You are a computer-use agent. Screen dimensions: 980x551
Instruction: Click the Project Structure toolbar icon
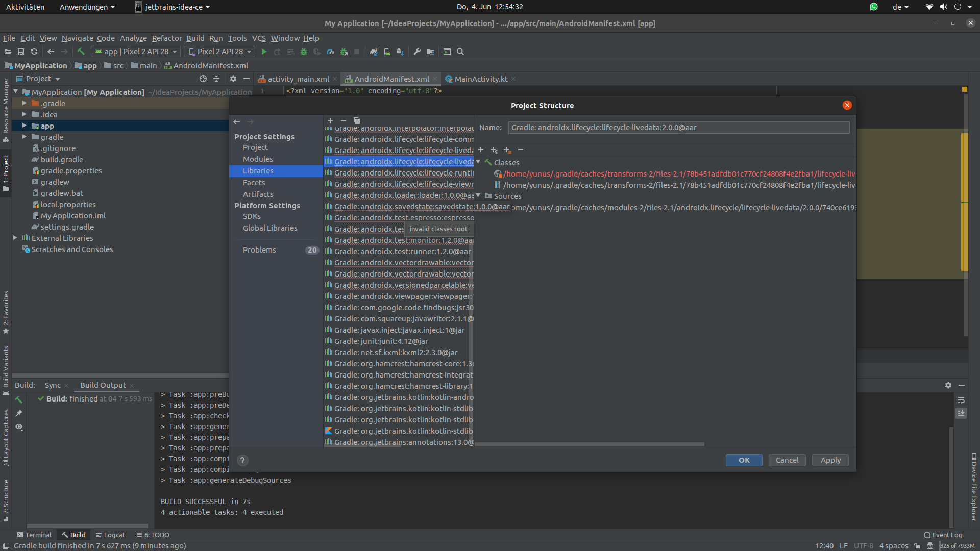coord(430,52)
